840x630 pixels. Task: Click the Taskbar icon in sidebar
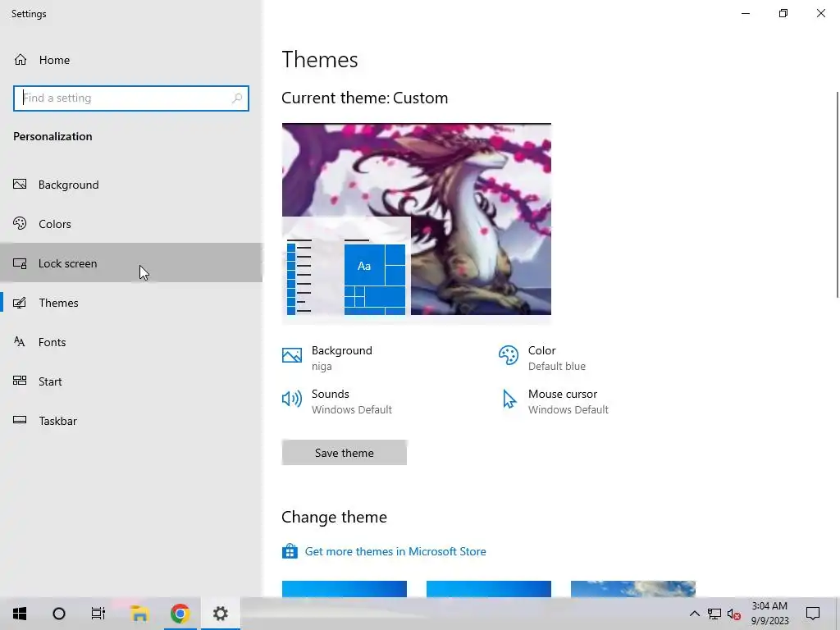point(20,420)
